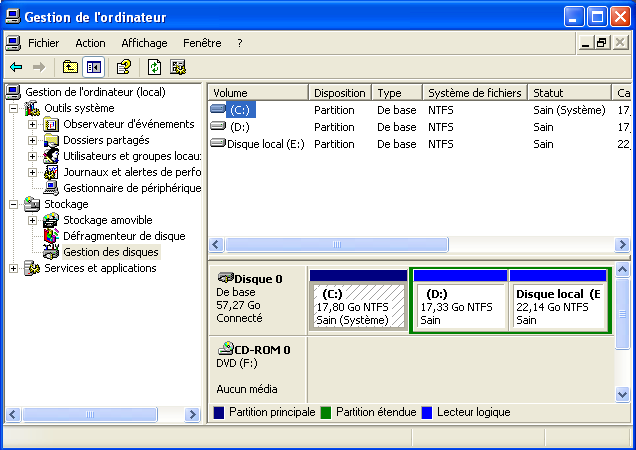Click the Stockage node icon
636x450 pixels.
(x=32, y=204)
